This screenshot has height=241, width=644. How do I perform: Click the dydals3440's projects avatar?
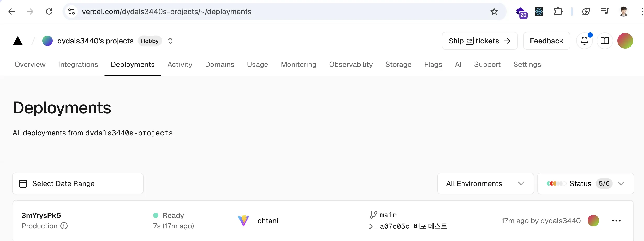pyautogui.click(x=47, y=41)
